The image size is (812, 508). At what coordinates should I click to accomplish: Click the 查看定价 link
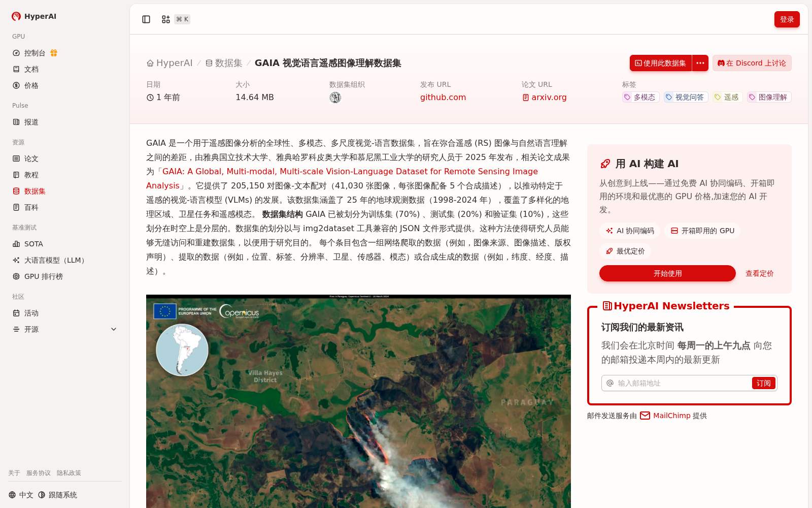pyautogui.click(x=759, y=273)
